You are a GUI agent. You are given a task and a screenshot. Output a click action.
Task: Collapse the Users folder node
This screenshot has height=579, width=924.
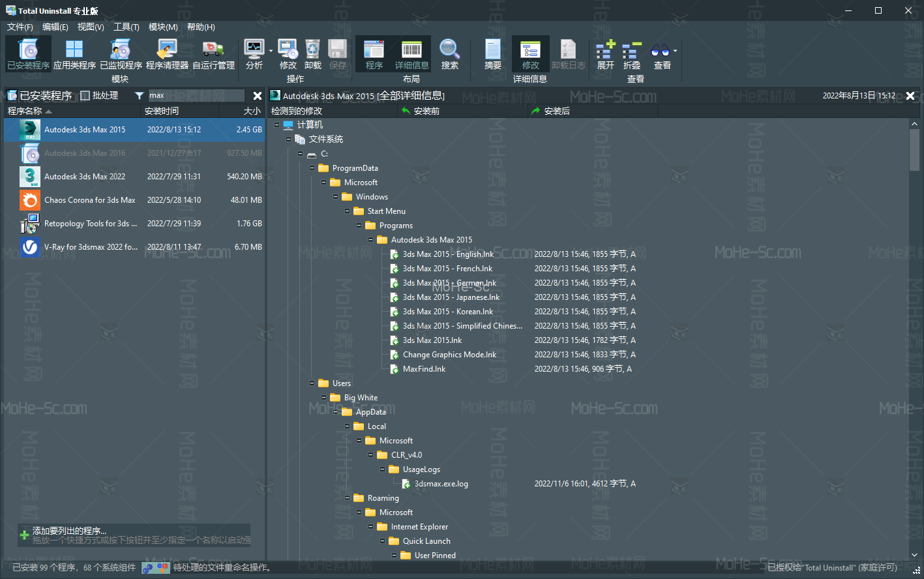click(x=312, y=383)
